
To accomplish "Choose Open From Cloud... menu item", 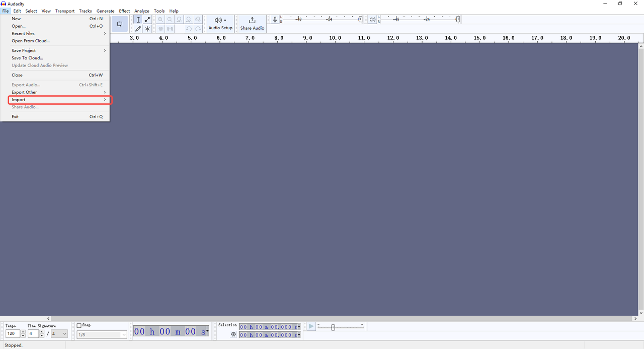I will click(x=56, y=41).
